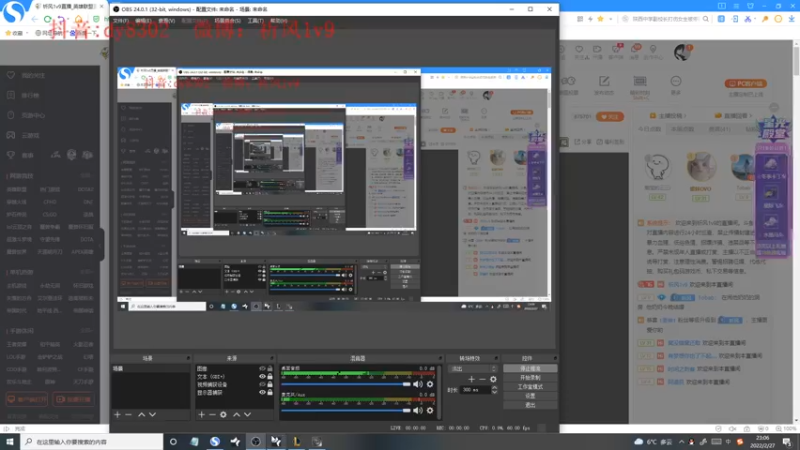Move the scene up in the Scenes panel
Image resolution: width=800 pixels, height=450 pixels.
(141, 415)
